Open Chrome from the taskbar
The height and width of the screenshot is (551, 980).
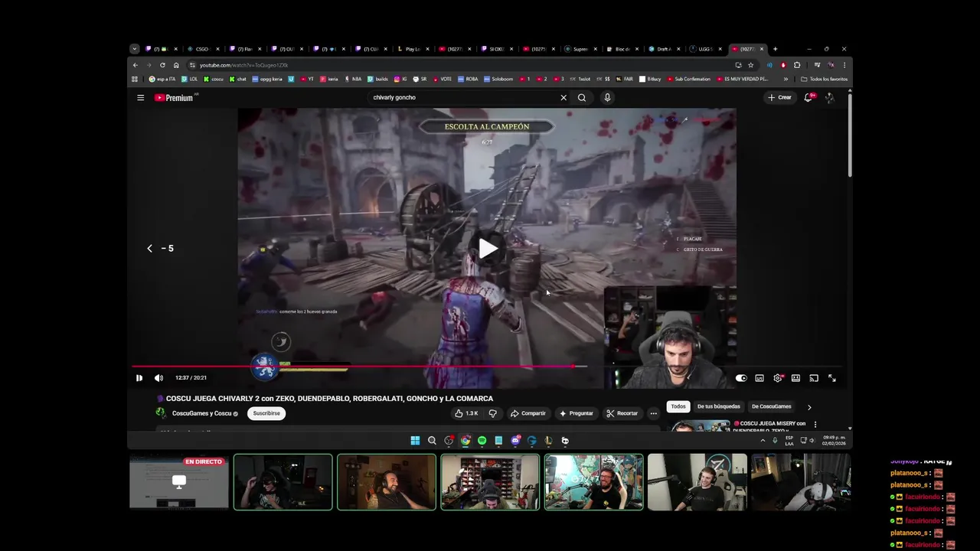(465, 441)
